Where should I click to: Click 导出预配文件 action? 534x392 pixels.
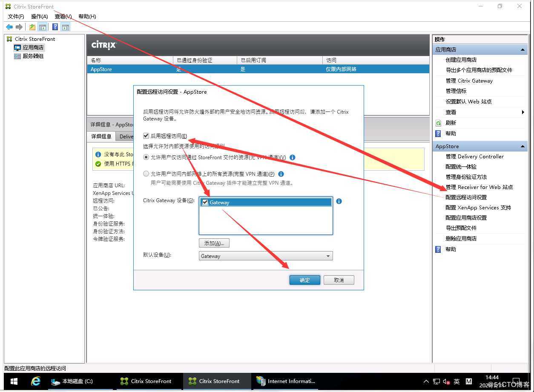tap(461, 228)
